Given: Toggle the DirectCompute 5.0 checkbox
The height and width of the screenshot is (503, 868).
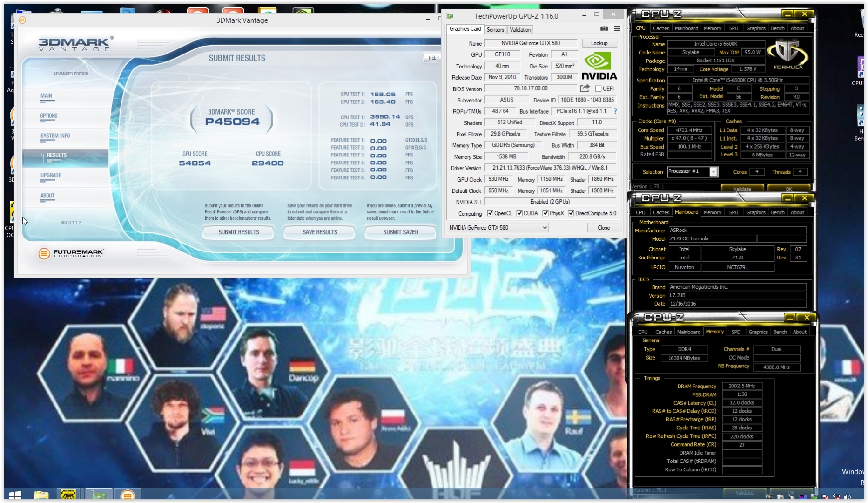Looking at the screenshot, I should pyautogui.click(x=571, y=213).
